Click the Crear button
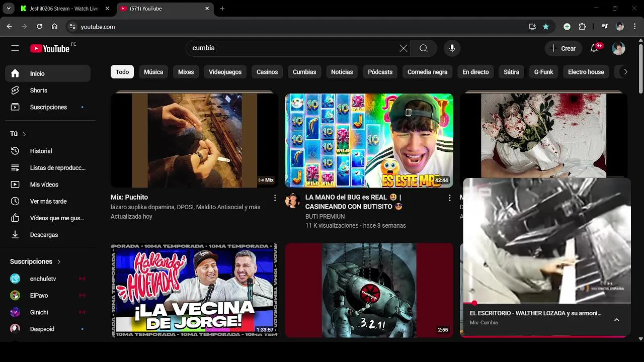This screenshot has height=362, width=644. 562,48
